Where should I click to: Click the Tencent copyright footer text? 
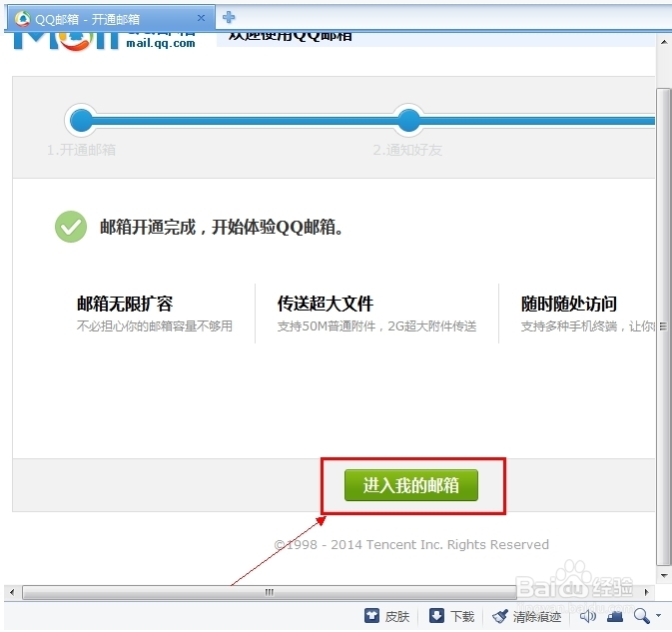click(x=411, y=544)
